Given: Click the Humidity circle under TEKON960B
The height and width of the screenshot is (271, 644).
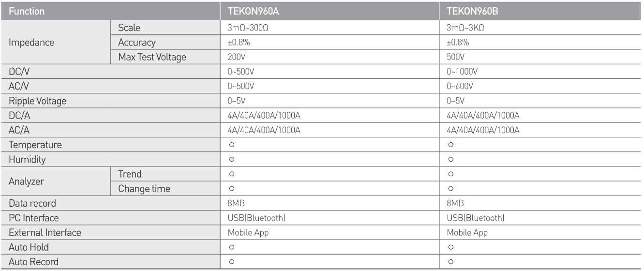Looking at the screenshot, I should [450, 159].
